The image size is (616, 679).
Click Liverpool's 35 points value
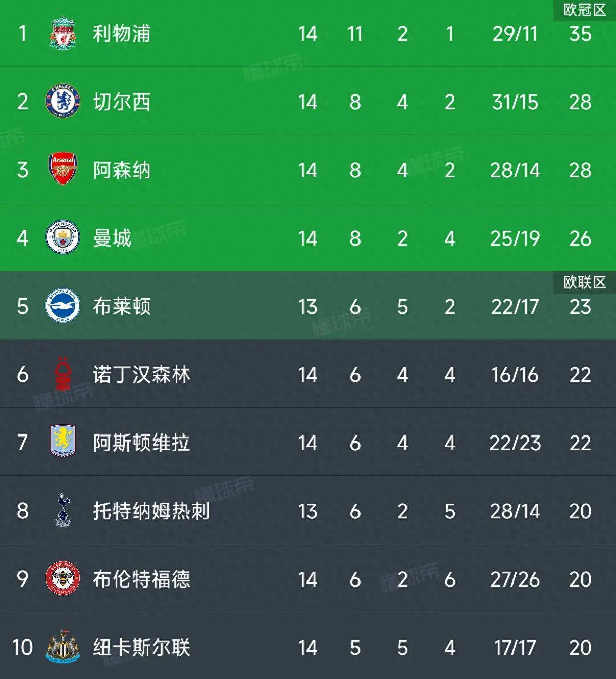580,34
